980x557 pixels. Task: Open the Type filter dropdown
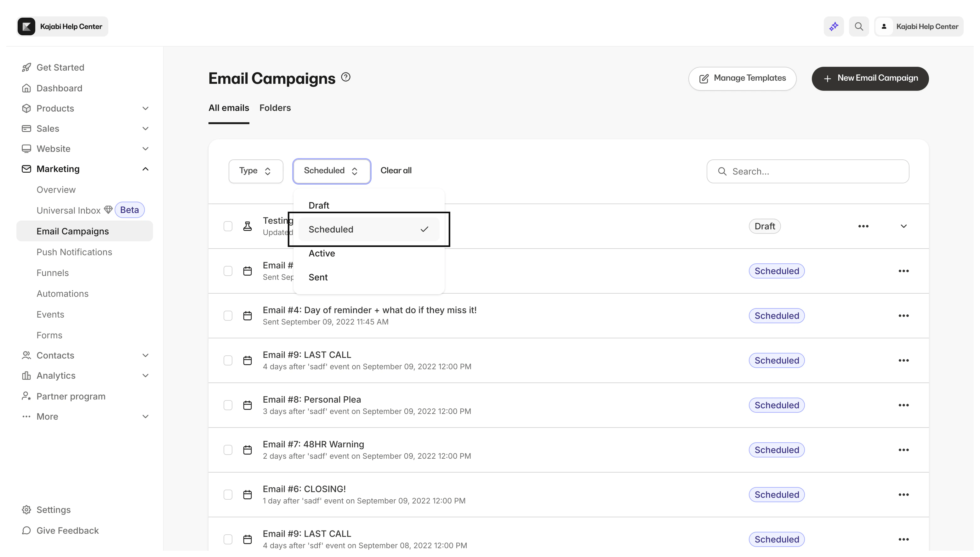point(255,171)
